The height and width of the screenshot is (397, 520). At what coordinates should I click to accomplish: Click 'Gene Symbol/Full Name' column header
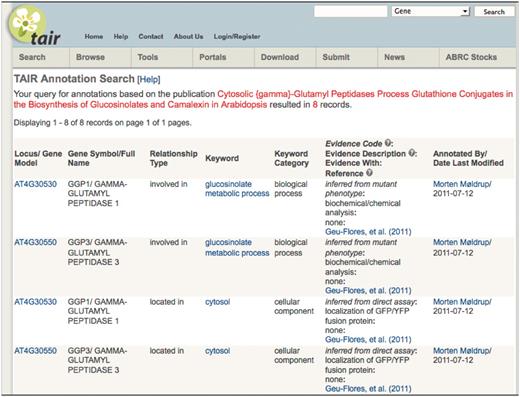(101, 158)
